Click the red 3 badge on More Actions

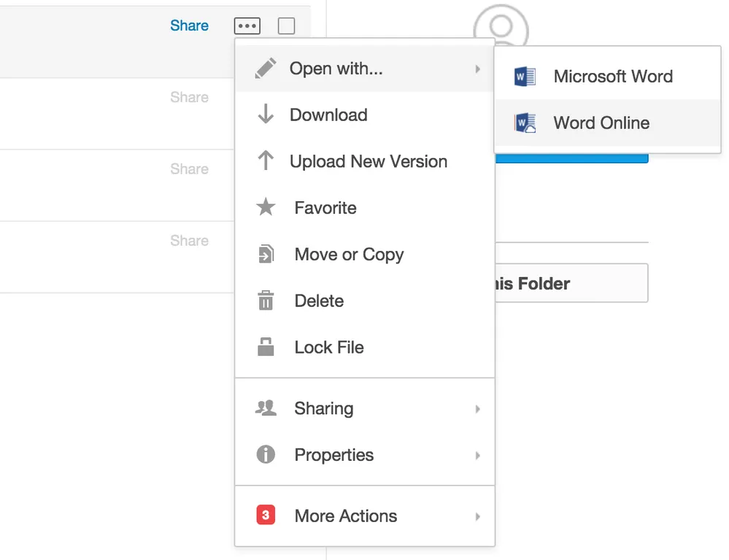(x=266, y=516)
